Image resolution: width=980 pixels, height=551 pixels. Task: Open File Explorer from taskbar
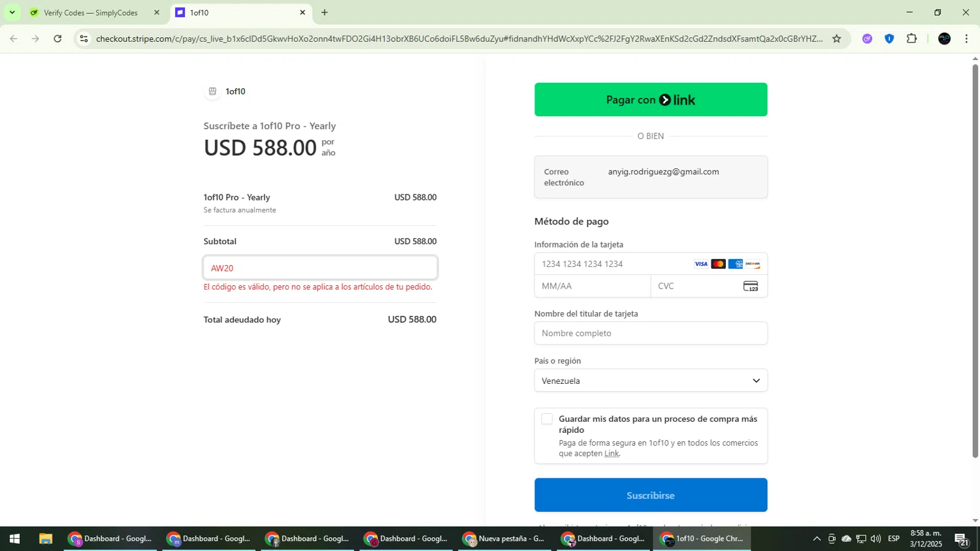pyautogui.click(x=45, y=539)
